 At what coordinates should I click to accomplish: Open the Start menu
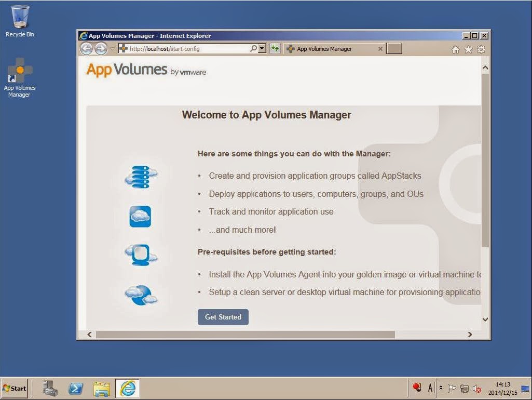coord(14,388)
